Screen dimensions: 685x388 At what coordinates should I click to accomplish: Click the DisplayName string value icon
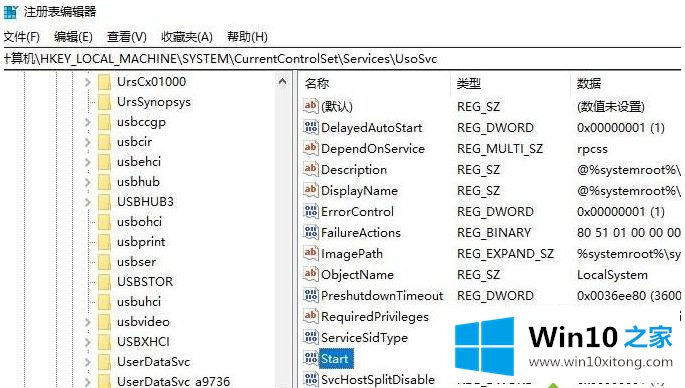tap(311, 190)
